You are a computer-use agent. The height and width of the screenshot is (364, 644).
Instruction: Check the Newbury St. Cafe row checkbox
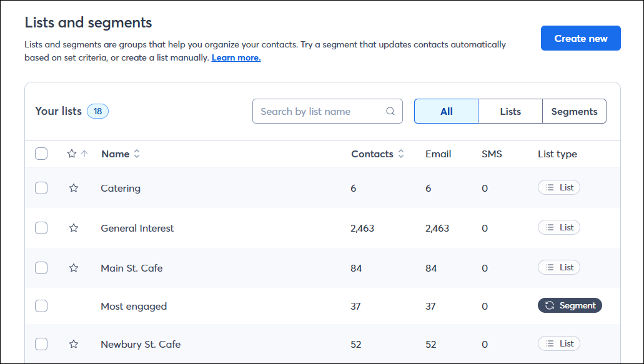tap(41, 344)
